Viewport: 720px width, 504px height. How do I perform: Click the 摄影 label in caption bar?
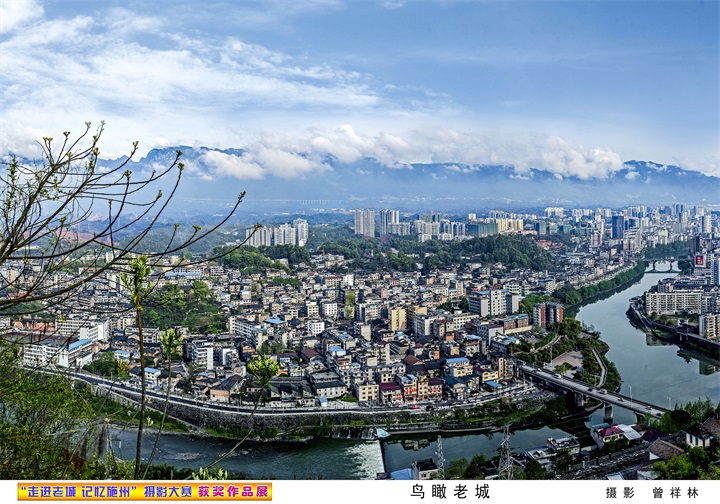point(620,492)
